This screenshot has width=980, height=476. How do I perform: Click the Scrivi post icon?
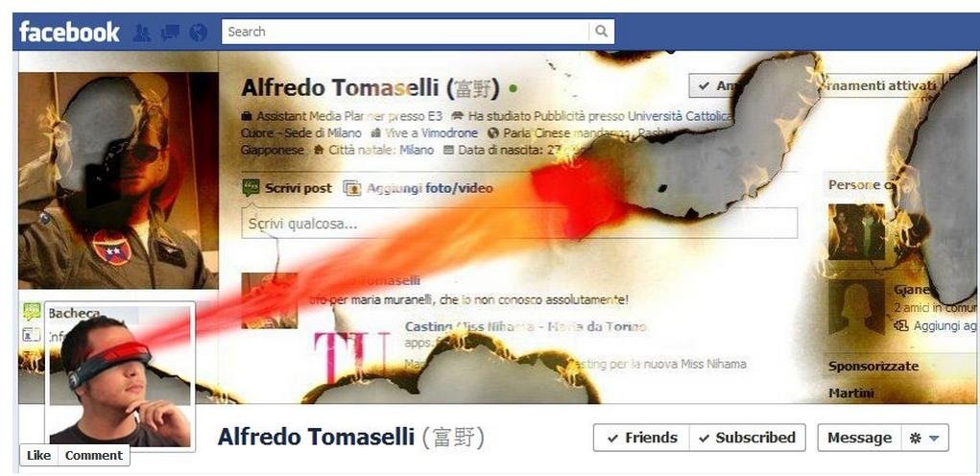pyautogui.click(x=251, y=187)
